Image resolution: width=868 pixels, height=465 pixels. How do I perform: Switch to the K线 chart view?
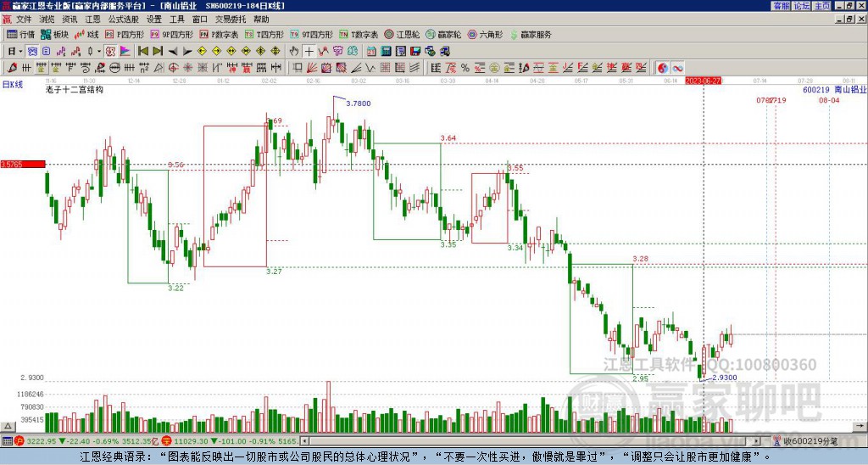86,34
